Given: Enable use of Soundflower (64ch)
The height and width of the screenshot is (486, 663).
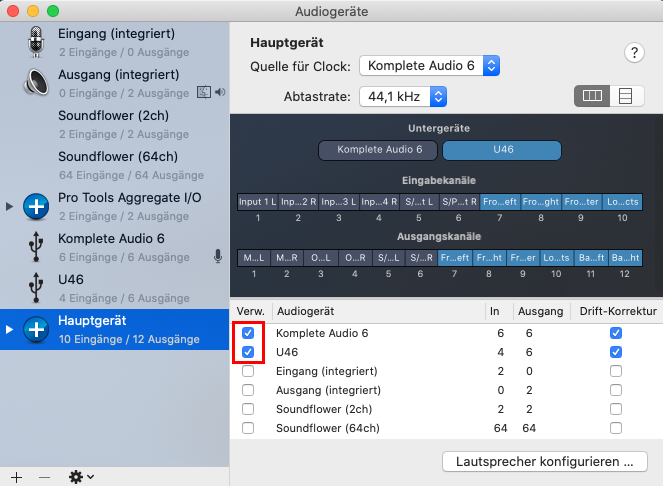Looking at the screenshot, I should [x=248, y=428].
